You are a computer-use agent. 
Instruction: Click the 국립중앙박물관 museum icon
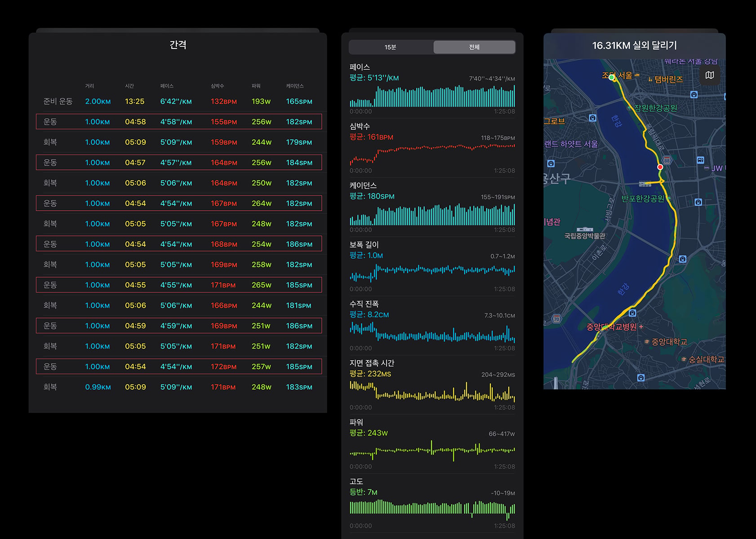tap(584, 229)
